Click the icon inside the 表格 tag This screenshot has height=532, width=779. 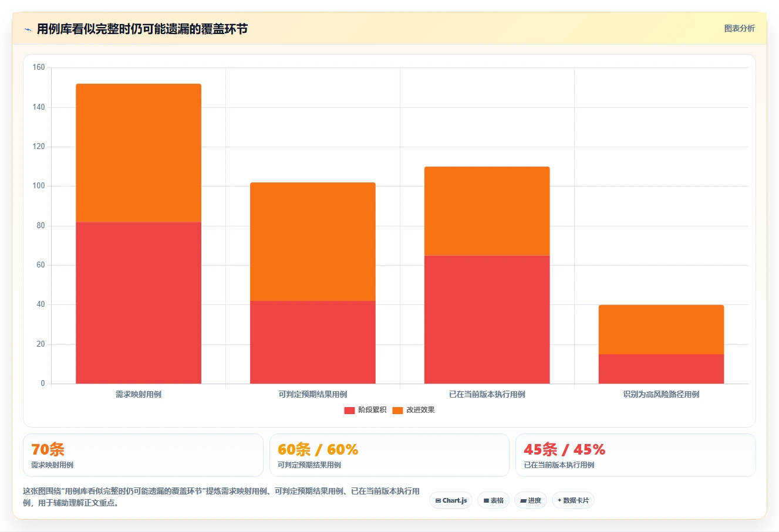(x=486, y=501)
